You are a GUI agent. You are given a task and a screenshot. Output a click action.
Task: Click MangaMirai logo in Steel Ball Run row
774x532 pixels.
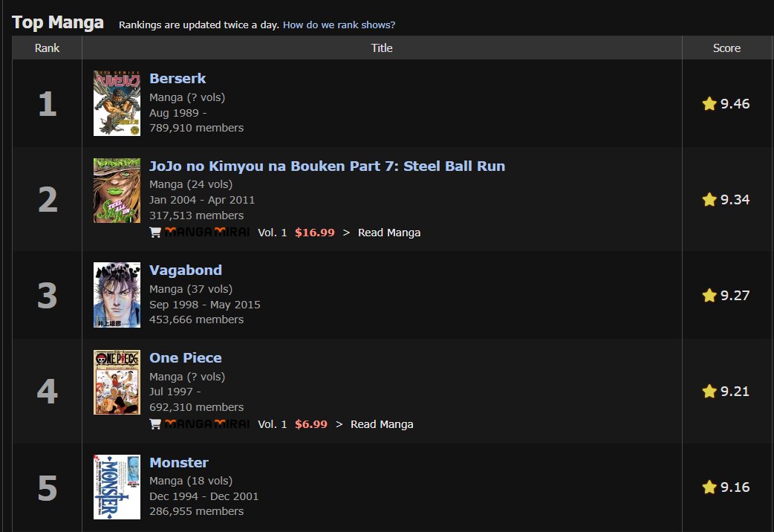pos(206,232)
